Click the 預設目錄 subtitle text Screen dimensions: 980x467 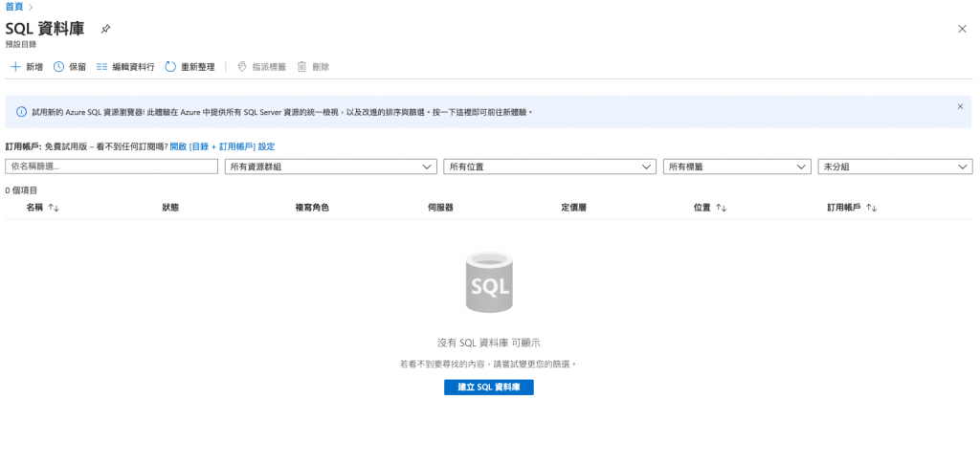pyautogui.click(x=21, y=44)
